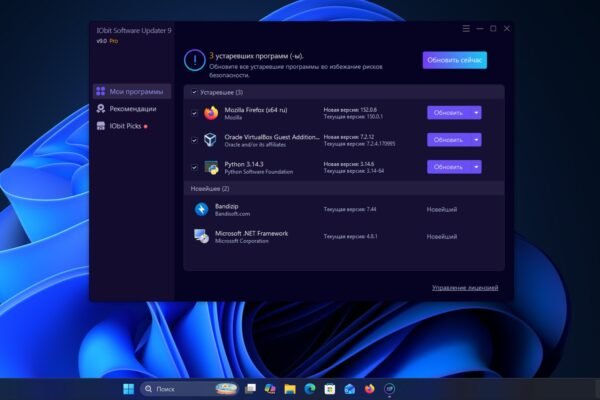Close the IObit Software Updater window

[x=507, y=29]
